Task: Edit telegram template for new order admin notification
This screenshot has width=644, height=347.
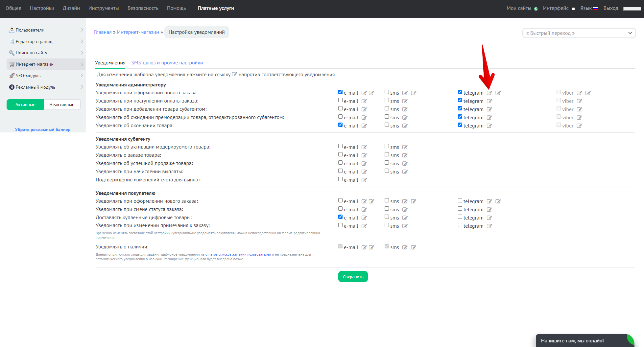Action: [489, 93]
